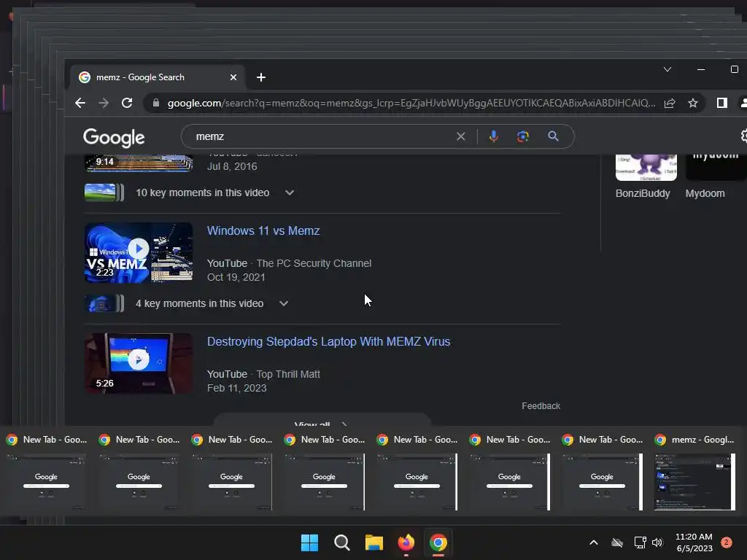Open the Chrome profile avatar
This screenshot has height=560, width=747.
click(743, 103)
